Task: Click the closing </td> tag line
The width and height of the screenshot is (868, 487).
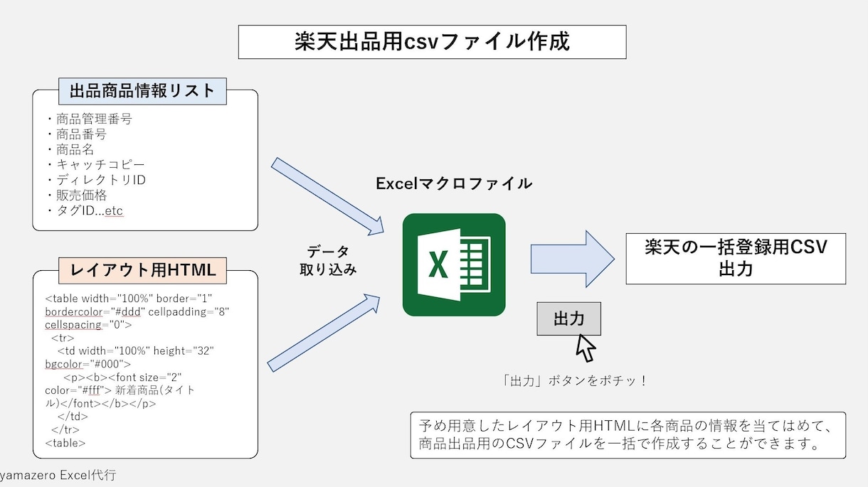Action: [72, 417]
